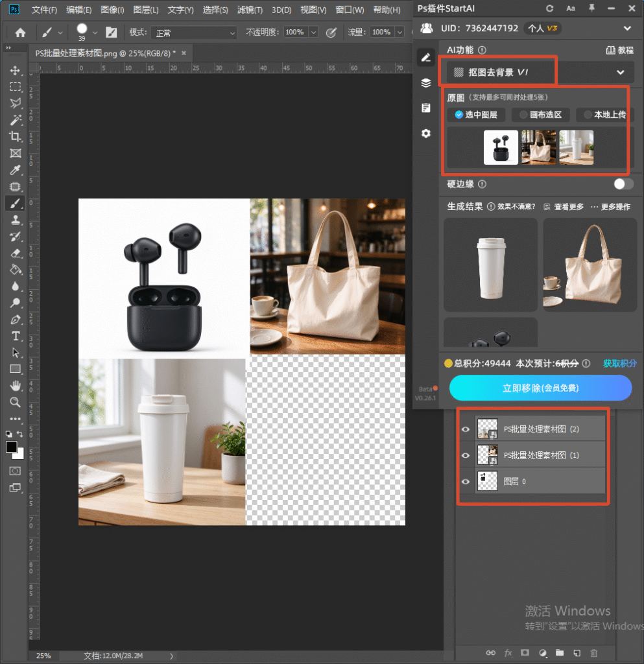644x664 pixels.
Task: Pick the Horizontal Type tool
Action: tap(16, 336)
